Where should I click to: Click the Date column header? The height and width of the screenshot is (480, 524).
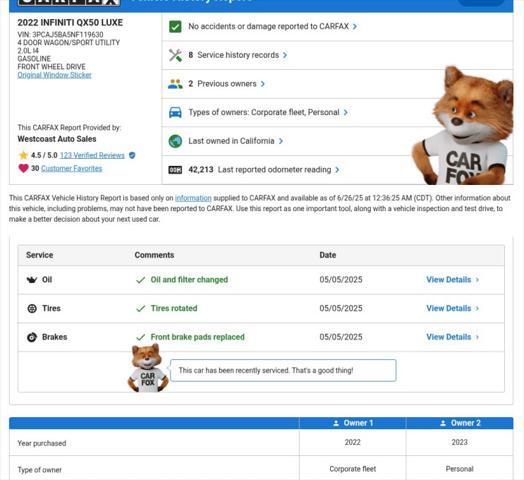point(328,255)
